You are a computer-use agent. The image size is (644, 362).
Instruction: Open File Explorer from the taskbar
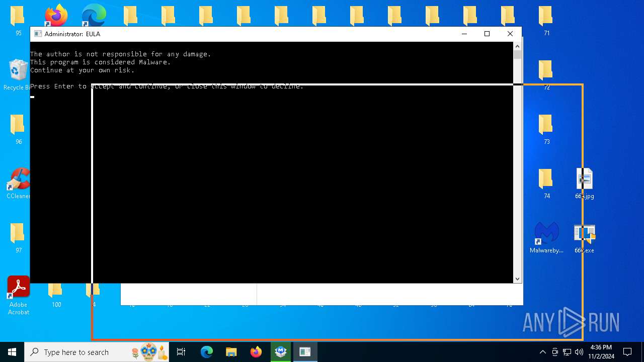[231, 352]
